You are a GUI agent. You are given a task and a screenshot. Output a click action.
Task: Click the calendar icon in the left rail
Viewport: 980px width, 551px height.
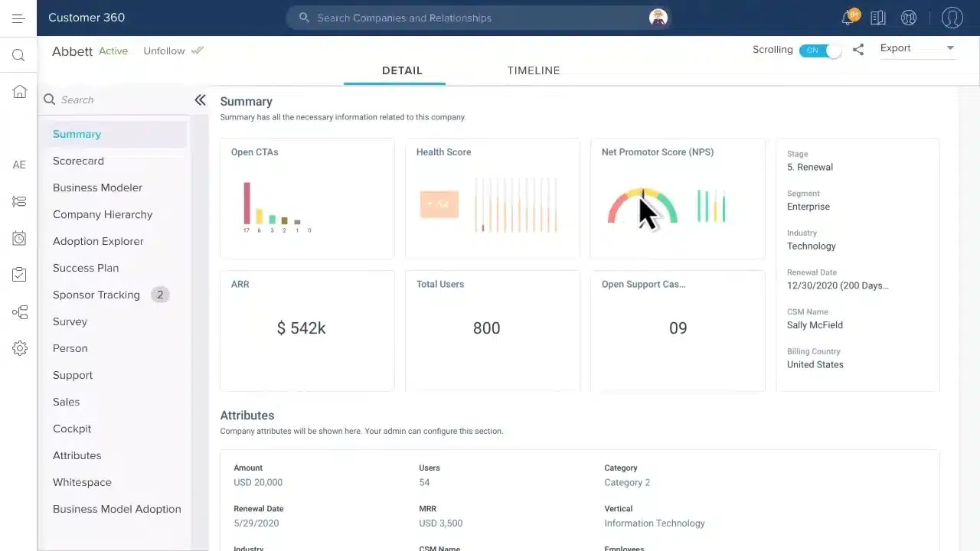(18, 238)
